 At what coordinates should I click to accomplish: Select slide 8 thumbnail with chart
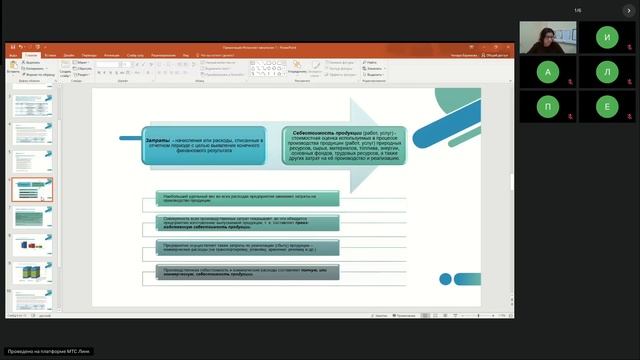[x=32, y=244]
